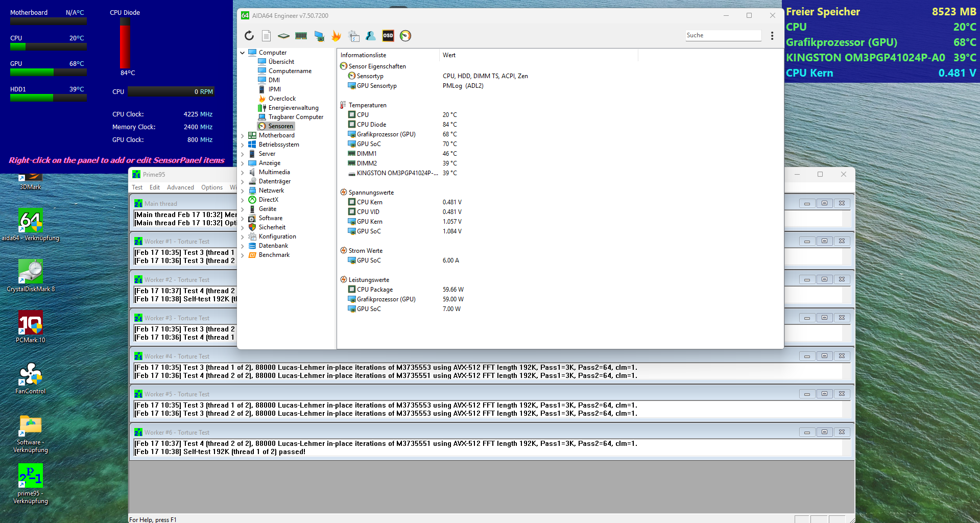Open the Test menu in Prime95

(137, 187)
